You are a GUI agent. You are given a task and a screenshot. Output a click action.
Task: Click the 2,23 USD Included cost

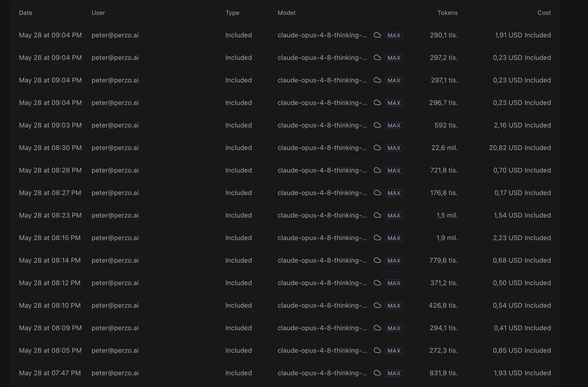pos(522,238)
